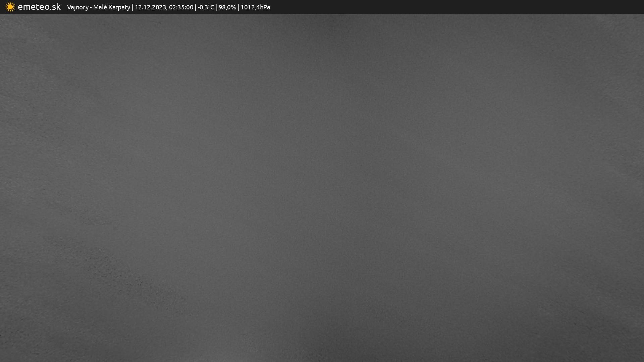The image size is (644, 362).
Task: Click the separator between temperature and humidity
Action: [216, 7]
